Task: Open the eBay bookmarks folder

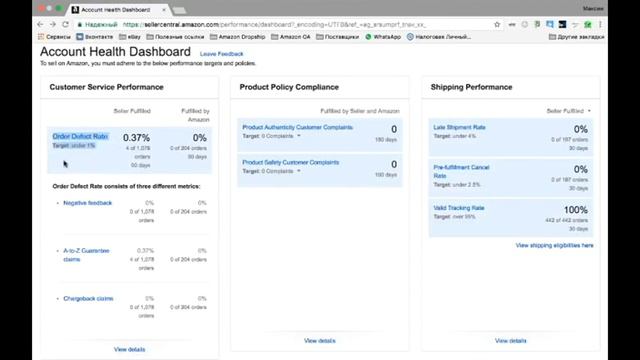Action: pyautogui.click(x=130, y=37)
